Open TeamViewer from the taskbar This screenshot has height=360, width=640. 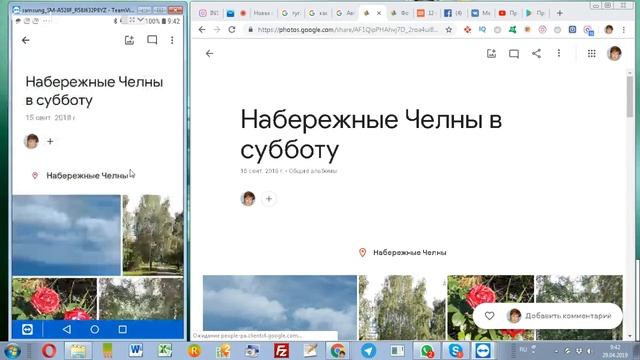[483, 351]
